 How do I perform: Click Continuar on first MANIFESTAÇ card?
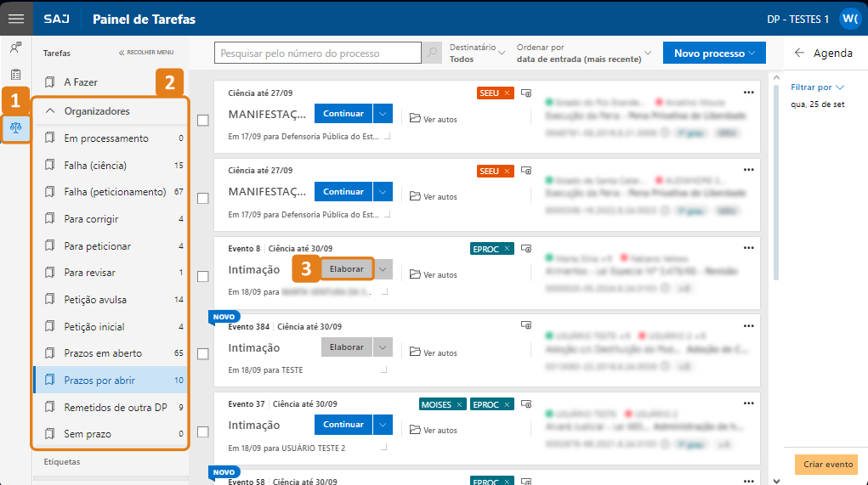343,113
